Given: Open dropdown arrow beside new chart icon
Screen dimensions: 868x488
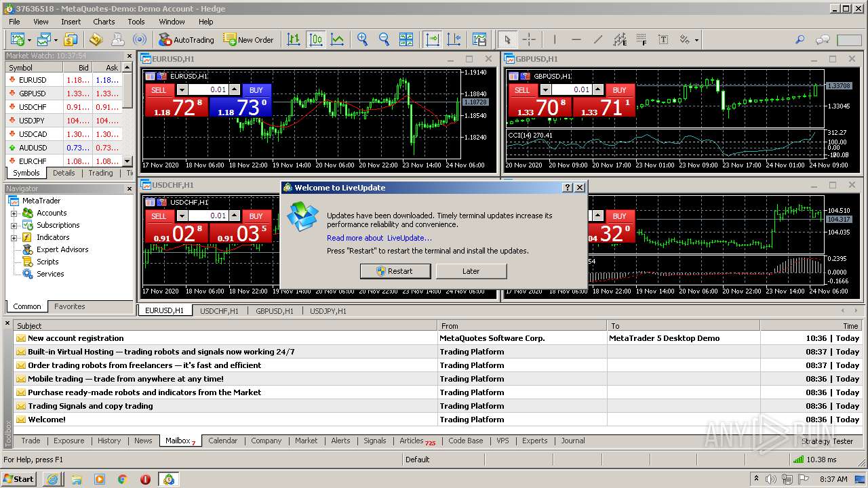Looking at the screenshot, I should point(29,40).
